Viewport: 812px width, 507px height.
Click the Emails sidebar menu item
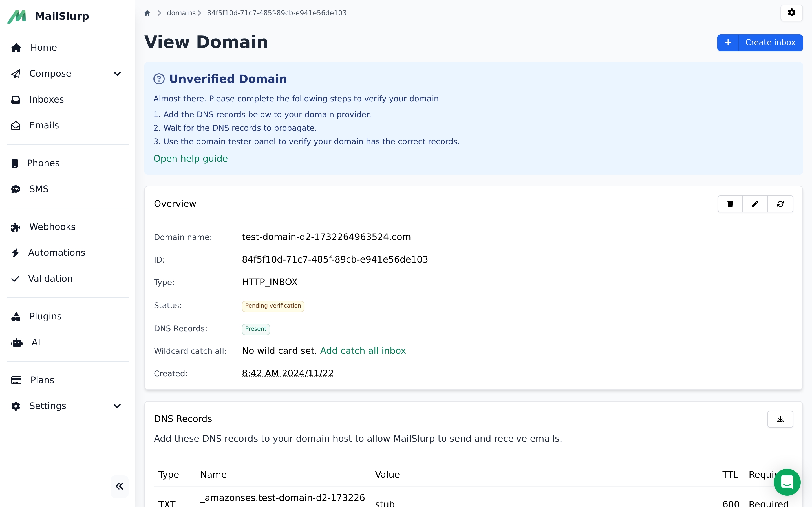click(45, 125)
